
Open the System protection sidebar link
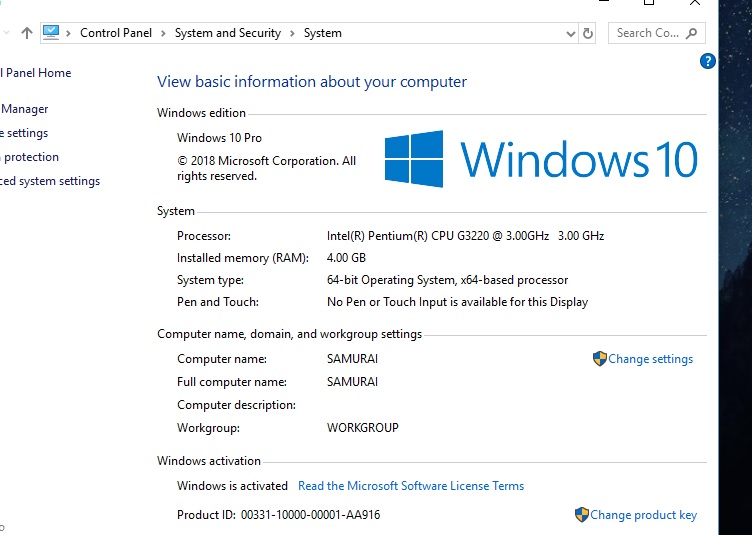[x=29, y=157]
